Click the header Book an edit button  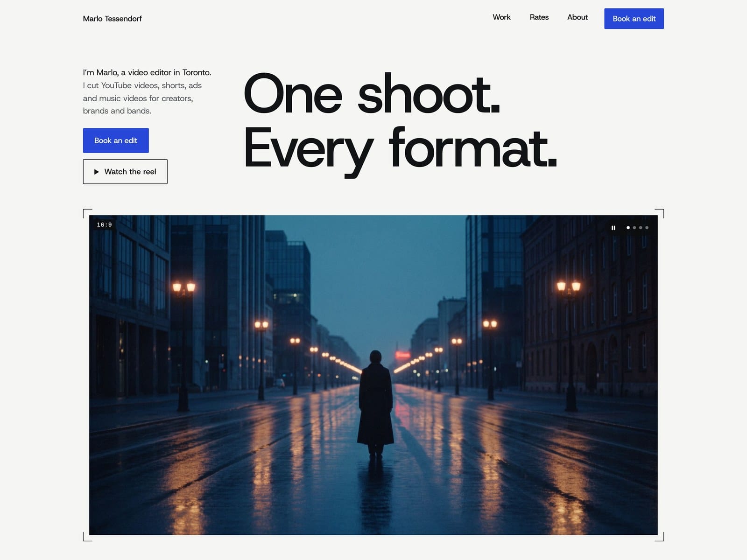(x=634, y=19)
